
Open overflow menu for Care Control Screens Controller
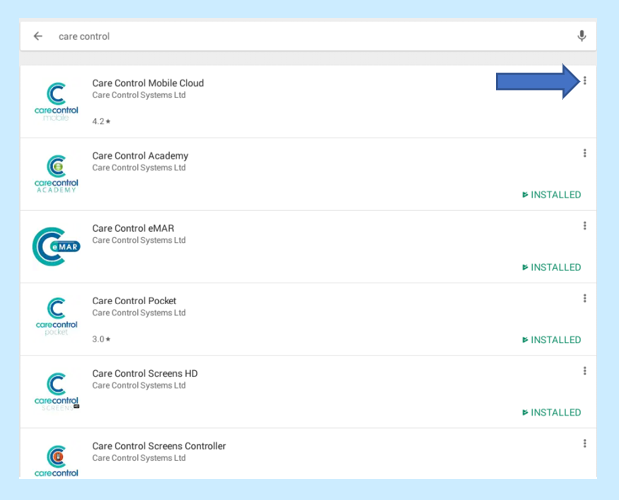pyautogui.click(x=585, y=444)
